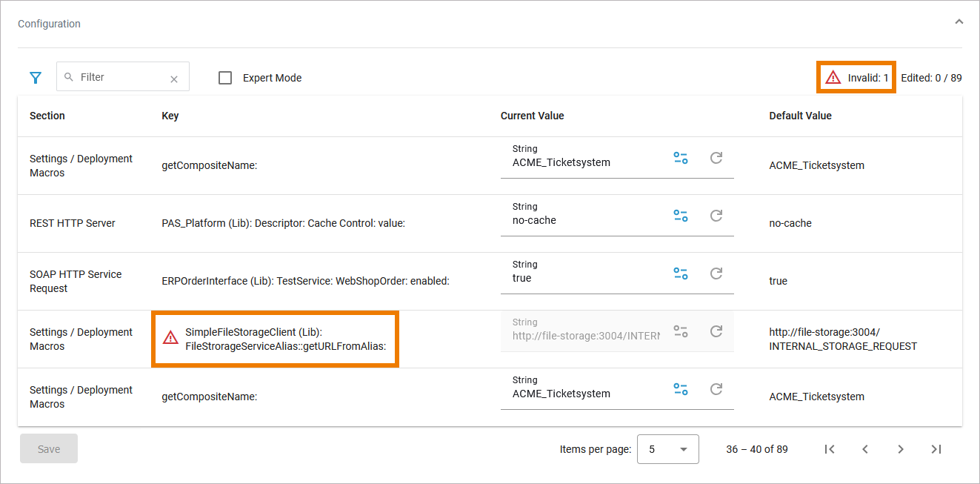
Task: Open the Items per page dropdown
Action: click(x=667, y=449)
